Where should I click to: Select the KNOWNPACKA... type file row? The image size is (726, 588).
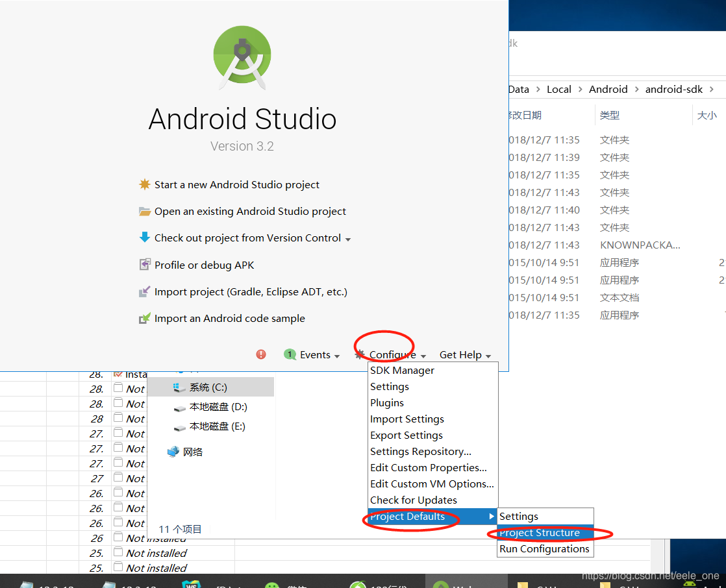[617, 245]
